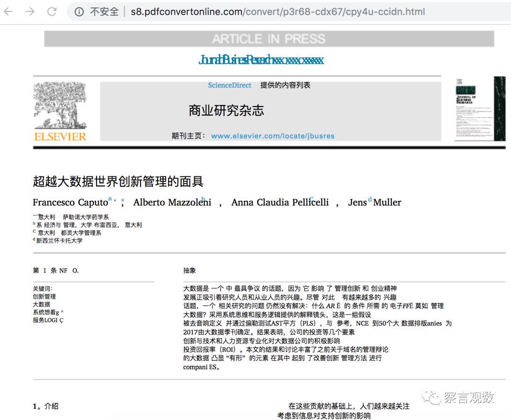511x420 pixels.
Task: Click author name Anna Claudia Pellicelli
Action: (280, 203)
